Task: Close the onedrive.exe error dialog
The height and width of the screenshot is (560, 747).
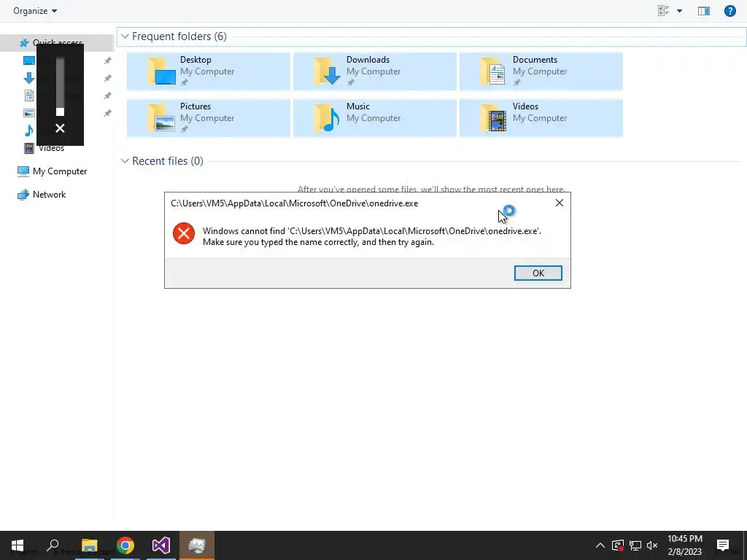Action: [x=560, y=203]
